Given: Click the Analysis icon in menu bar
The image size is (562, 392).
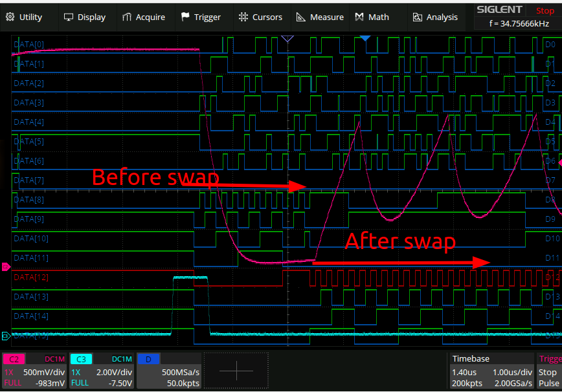Looking at the screenshot, I should [418, 17].
